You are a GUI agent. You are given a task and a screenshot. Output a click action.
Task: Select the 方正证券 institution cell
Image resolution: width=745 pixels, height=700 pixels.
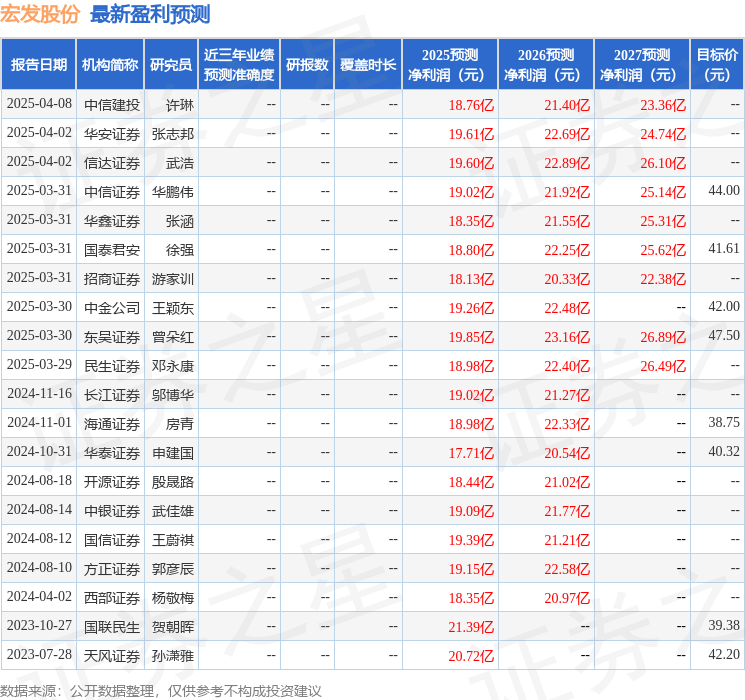pos(112,569)
